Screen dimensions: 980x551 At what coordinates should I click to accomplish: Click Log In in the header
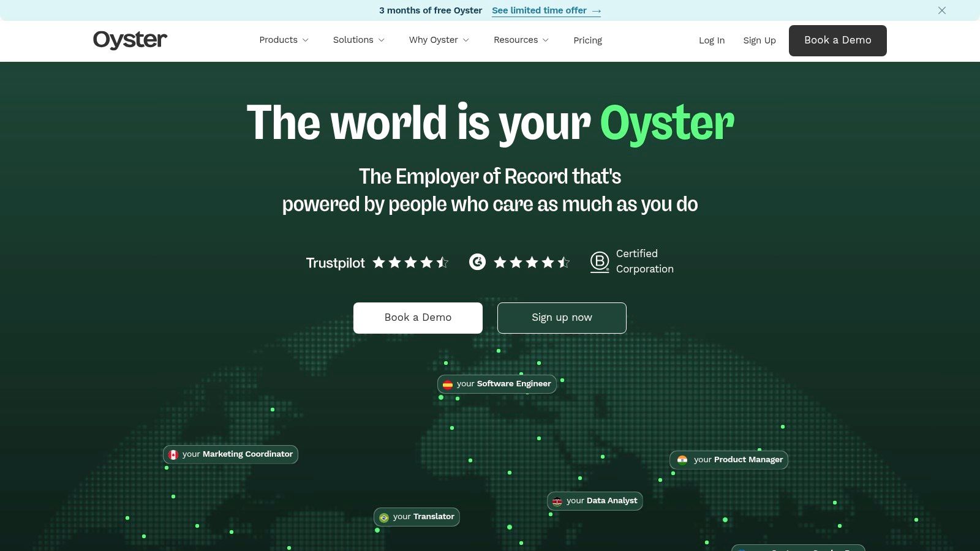click(712, 40)
